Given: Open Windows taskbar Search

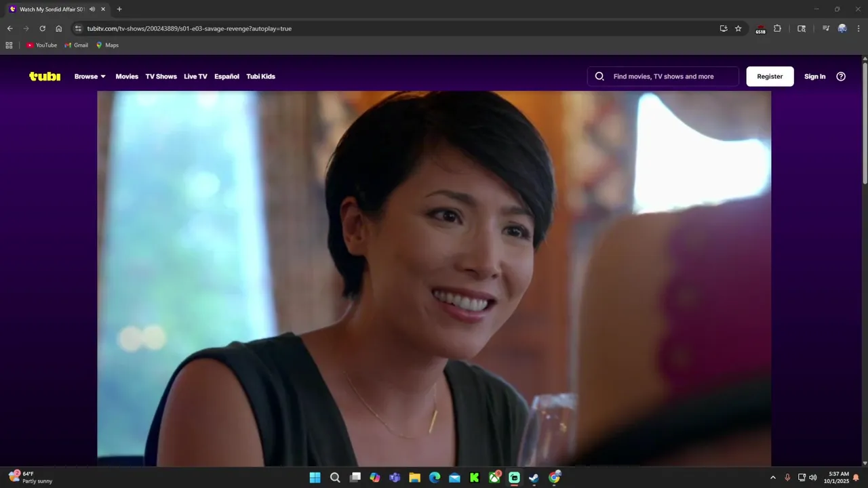Looking at the screenshot, I should tap(335, 478).
